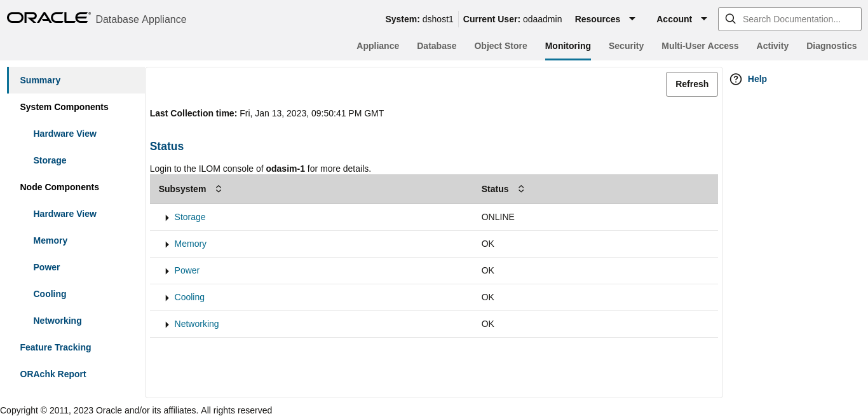Image resolution: width=868 pixels, height=416 pixels.
Task: Click the search magnifier icon in Search Documentation
Action: tap(730, 19)
